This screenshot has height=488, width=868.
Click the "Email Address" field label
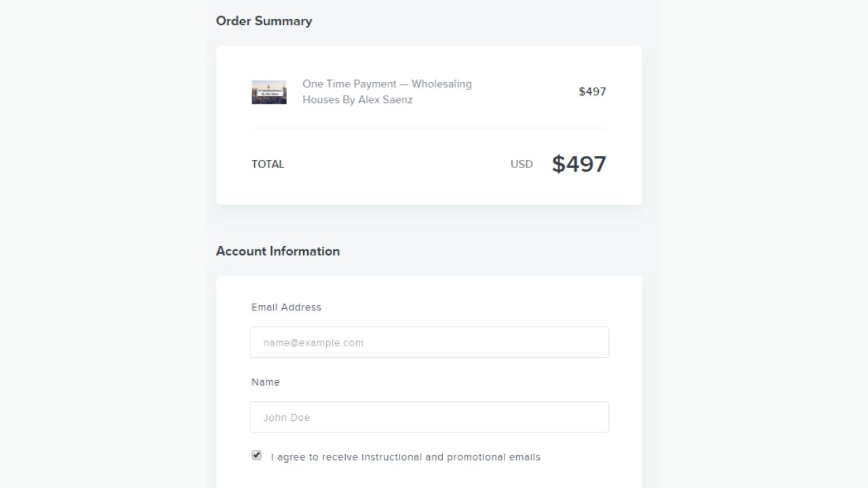tap(286, 307)
